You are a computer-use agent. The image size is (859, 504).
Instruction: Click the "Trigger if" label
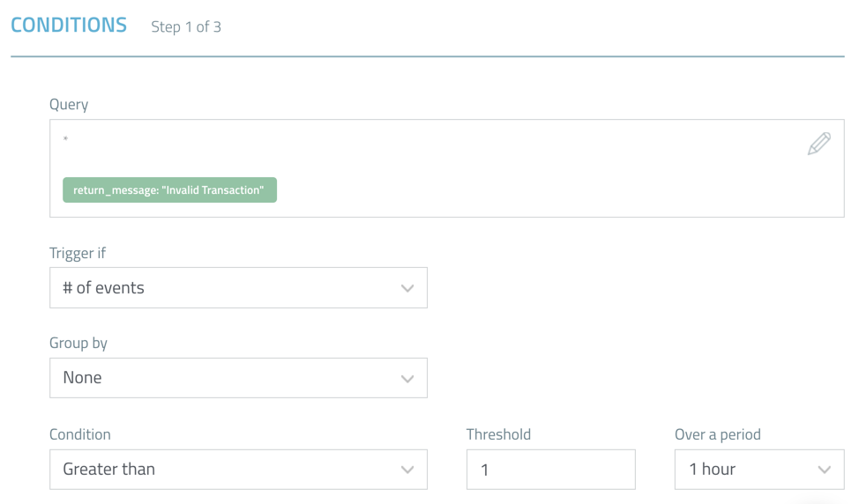[78, 253]
